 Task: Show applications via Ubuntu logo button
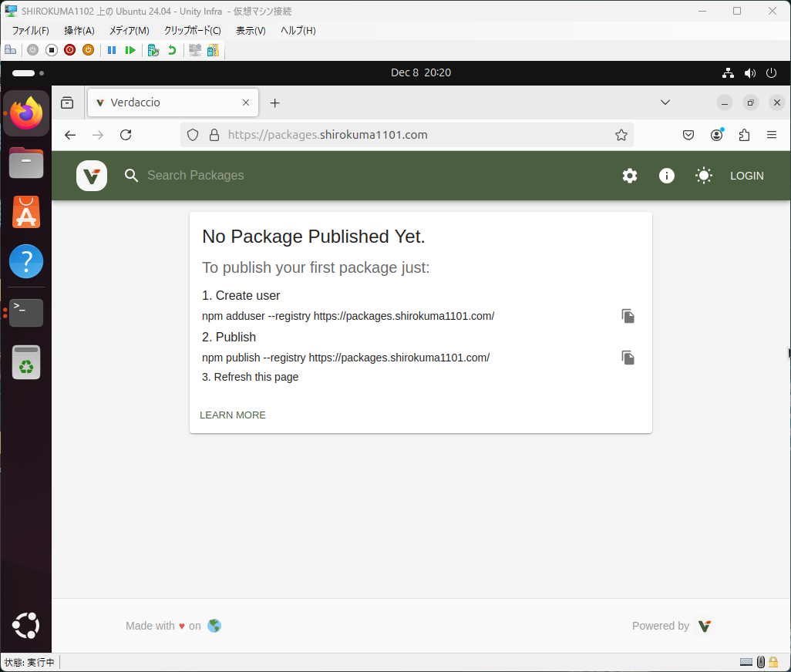tap(25, 626)
